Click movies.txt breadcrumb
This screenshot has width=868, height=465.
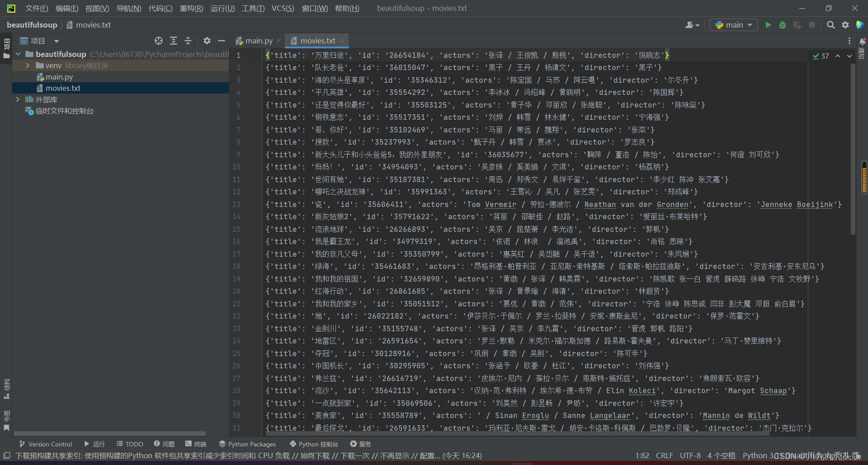[x=89, y=25]
